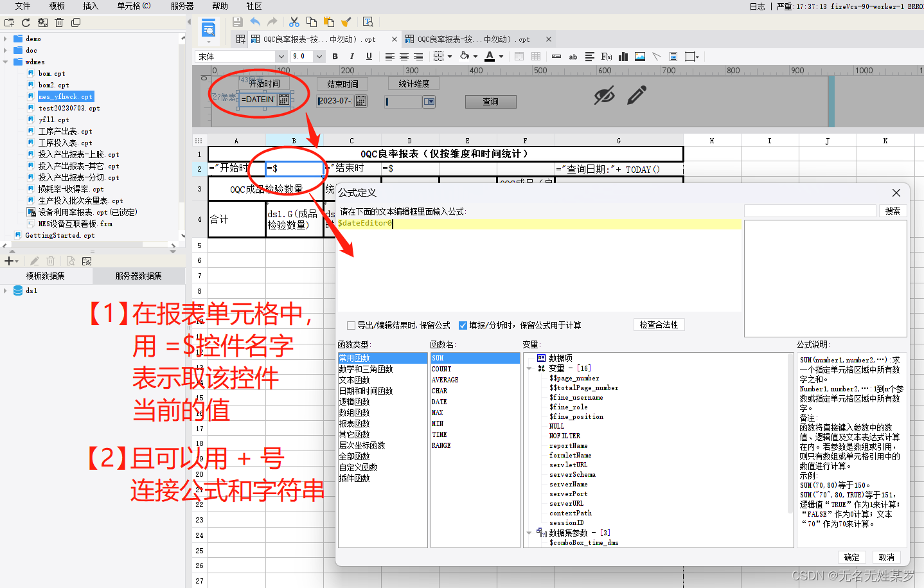Cut selection with the scissors icon
Image resolution: width=924 pixels, height=588 pixels.
(x=294, y=22)
